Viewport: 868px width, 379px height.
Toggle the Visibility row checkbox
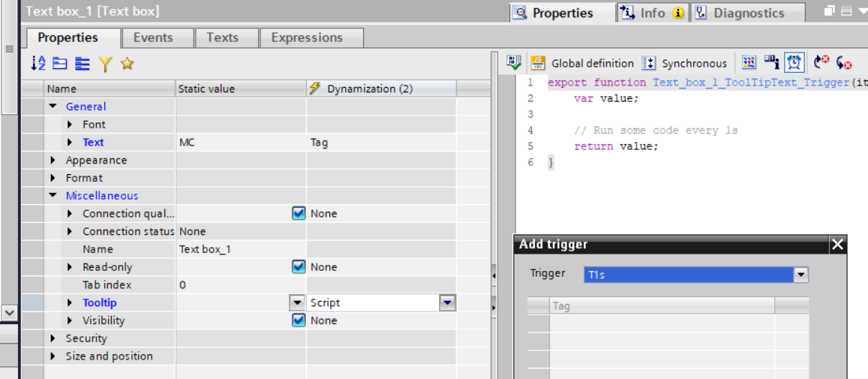click(299, 320)
